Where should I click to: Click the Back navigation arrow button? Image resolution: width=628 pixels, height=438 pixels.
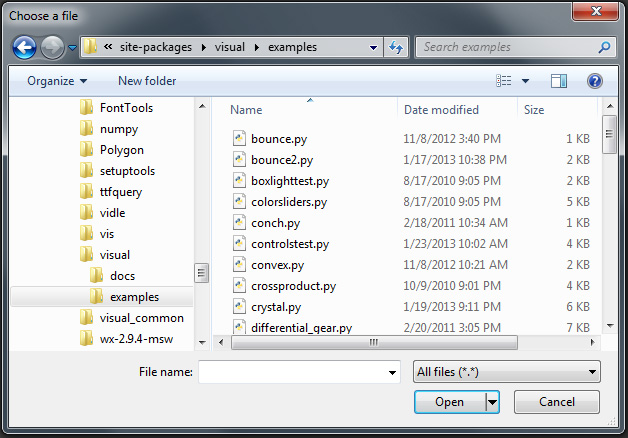(25, 47)
